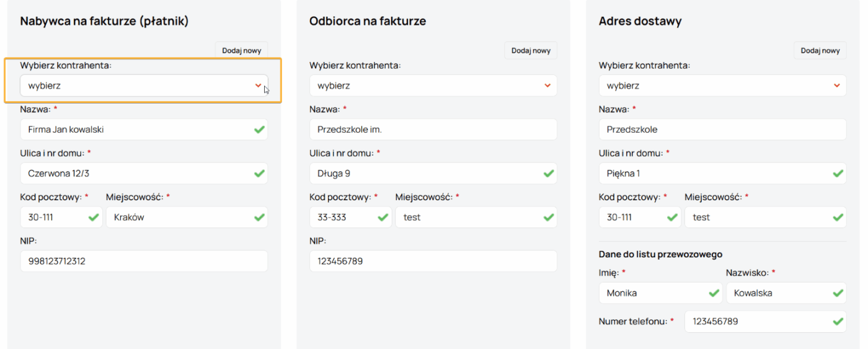Click NIP field containing 998123712312

(x=144, y=261)
